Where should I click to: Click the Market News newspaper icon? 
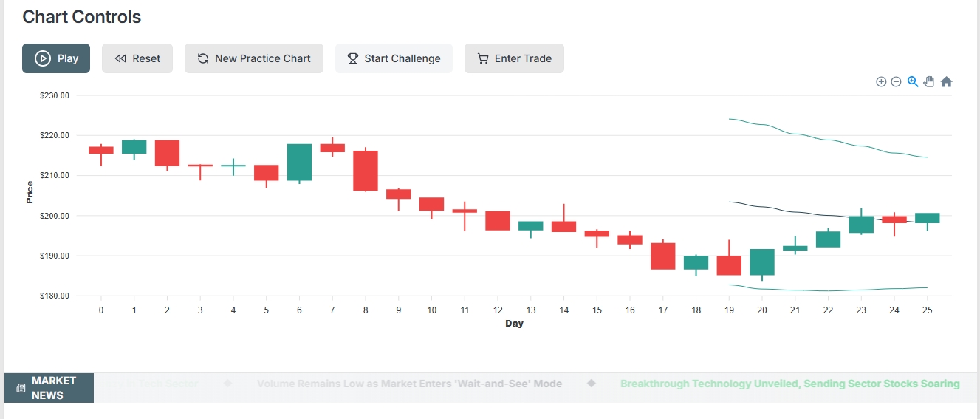point(21,388)
